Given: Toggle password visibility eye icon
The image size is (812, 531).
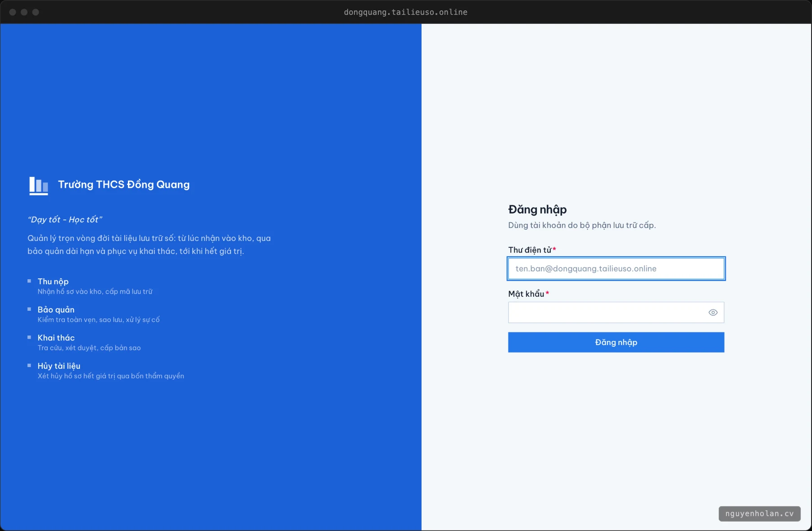Looking at the screenshot, I should [712, 313].
